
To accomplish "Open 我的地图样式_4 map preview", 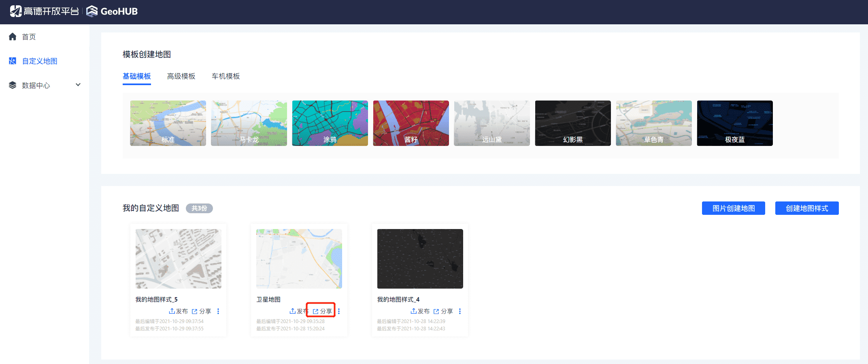I will click(420, 259).
